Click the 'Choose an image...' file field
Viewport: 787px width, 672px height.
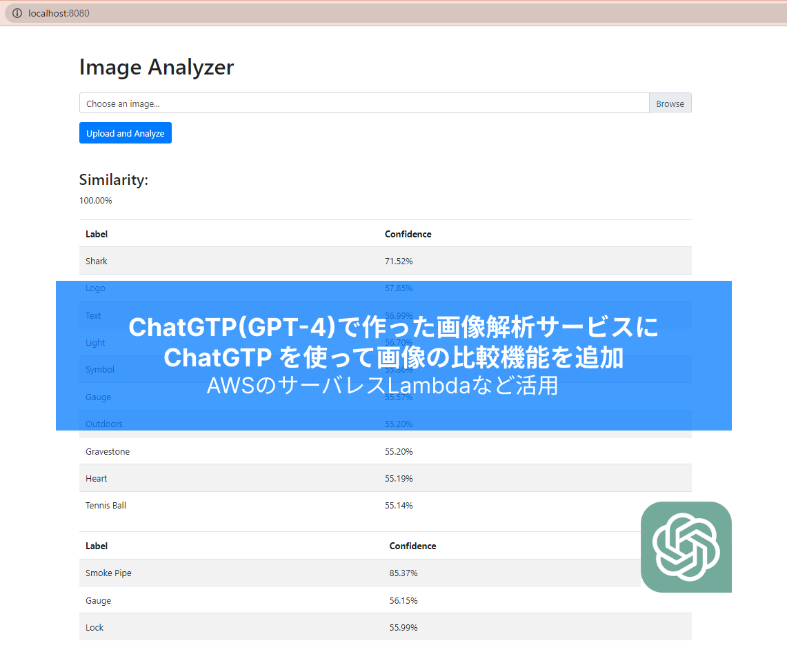coord(364,103)
